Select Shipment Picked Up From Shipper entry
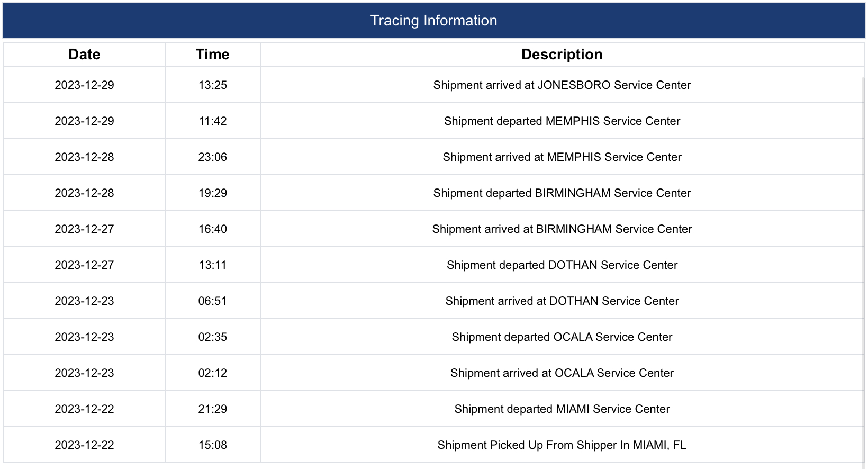This screenshot has height=469, width=868. 562,445
